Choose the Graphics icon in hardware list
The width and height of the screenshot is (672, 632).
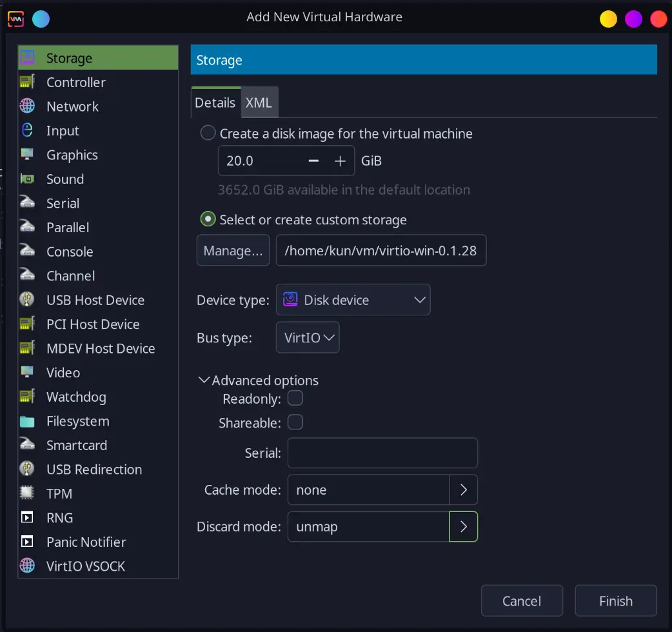pos(27,155)
